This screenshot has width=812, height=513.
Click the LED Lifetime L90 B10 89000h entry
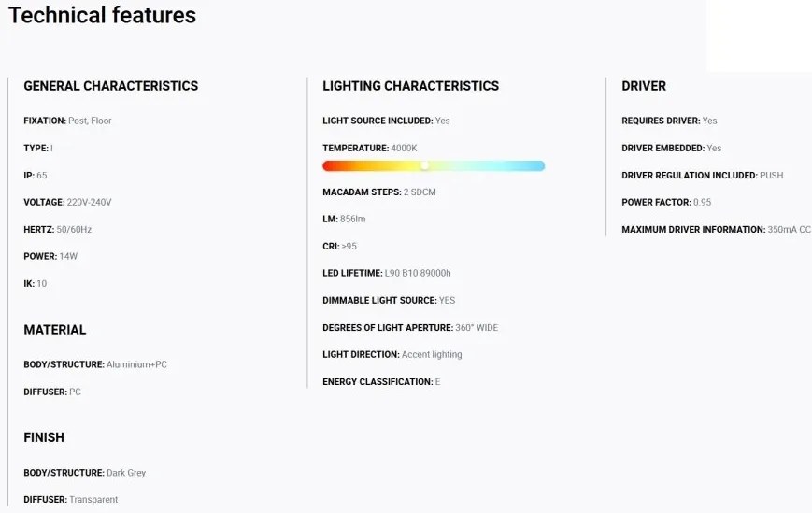click(386, 273)
